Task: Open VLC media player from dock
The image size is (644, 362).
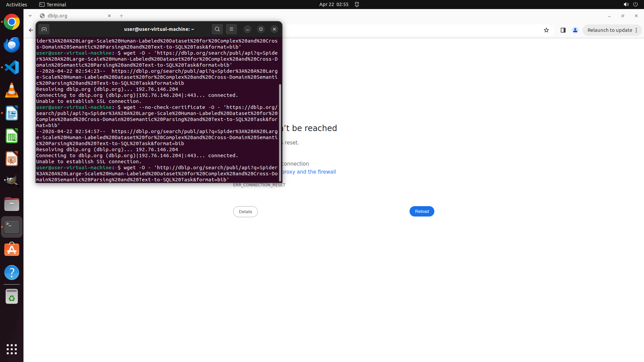Action: tap(12, 90)
